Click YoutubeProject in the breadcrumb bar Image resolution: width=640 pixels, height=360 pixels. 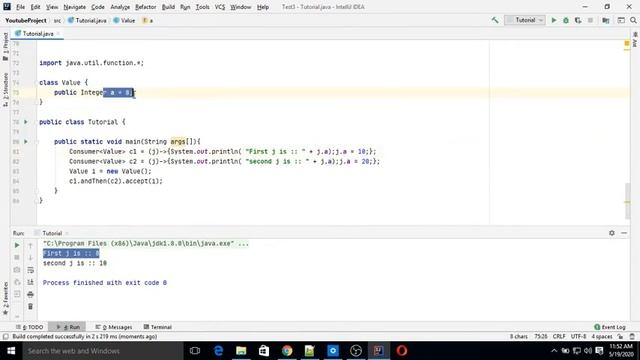pos(26,20)
